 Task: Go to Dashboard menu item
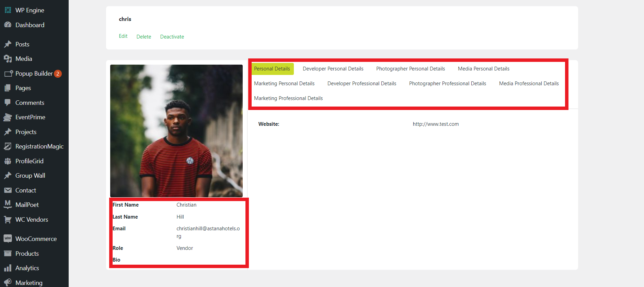pos(30,25)
